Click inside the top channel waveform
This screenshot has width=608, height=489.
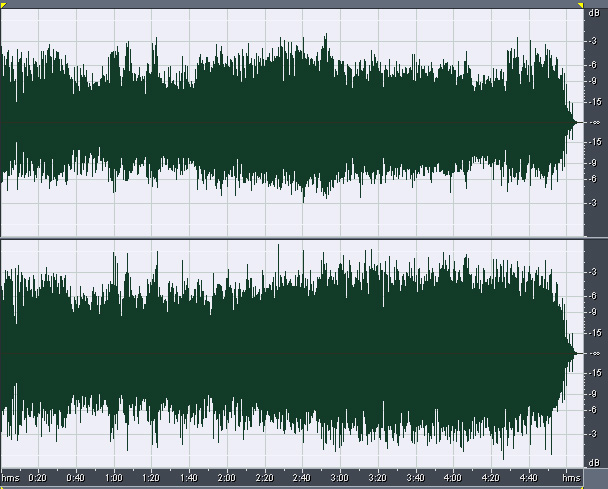coord(292,122)
